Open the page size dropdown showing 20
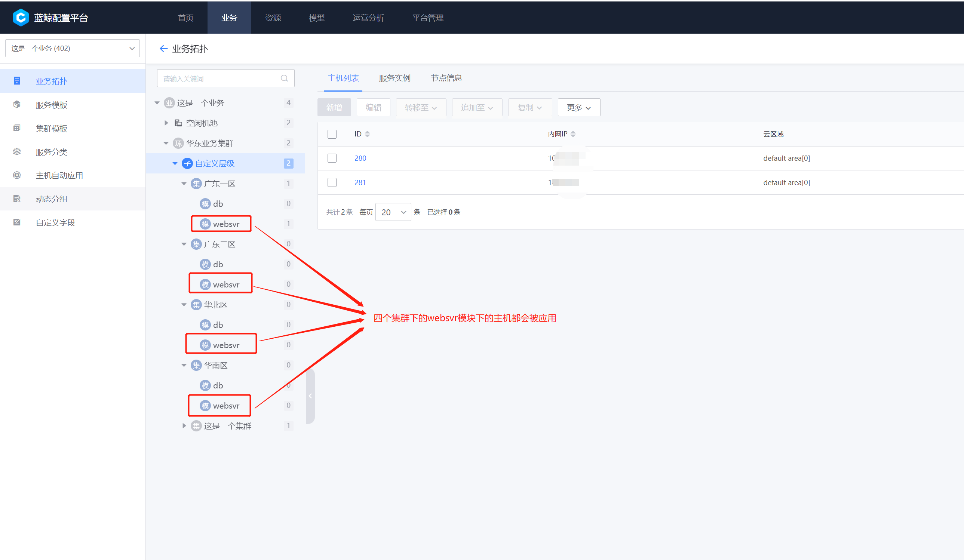Screen dimensions: 964x560 [x=393, y=212]
